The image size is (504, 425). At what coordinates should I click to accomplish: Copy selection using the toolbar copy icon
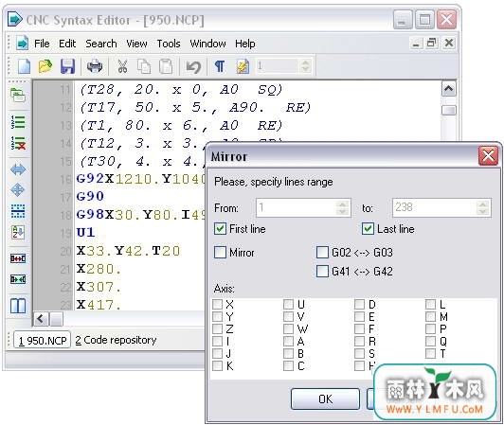click(144, 66)
